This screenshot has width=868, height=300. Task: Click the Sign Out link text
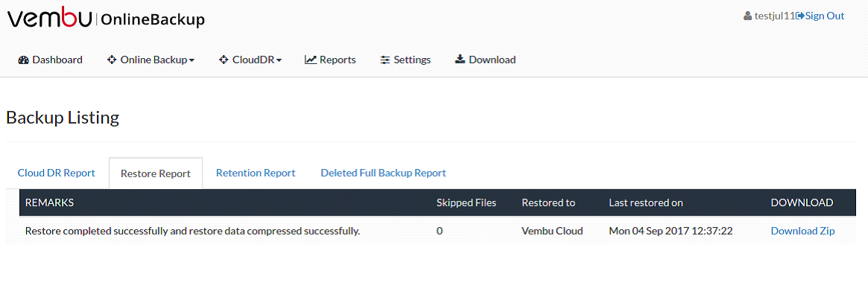(825, 16)
